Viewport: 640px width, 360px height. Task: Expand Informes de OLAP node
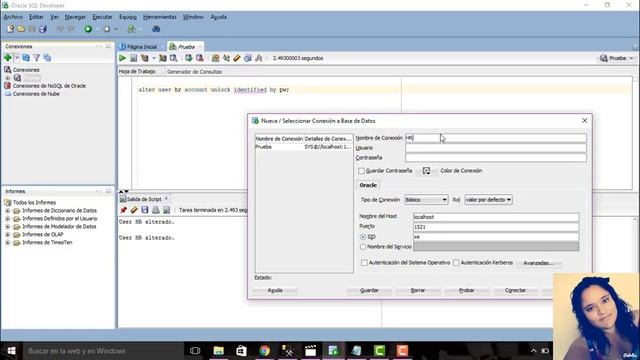tap(7, 234)
